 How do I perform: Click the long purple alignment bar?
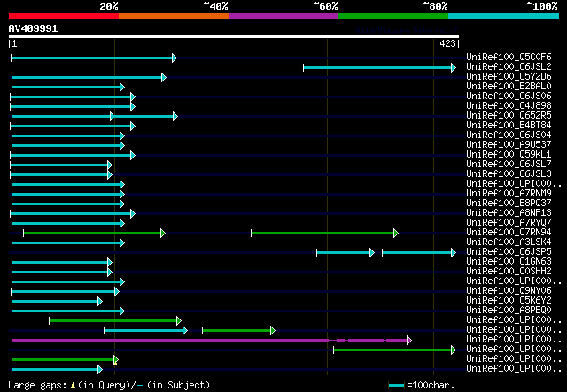point(212,340)
